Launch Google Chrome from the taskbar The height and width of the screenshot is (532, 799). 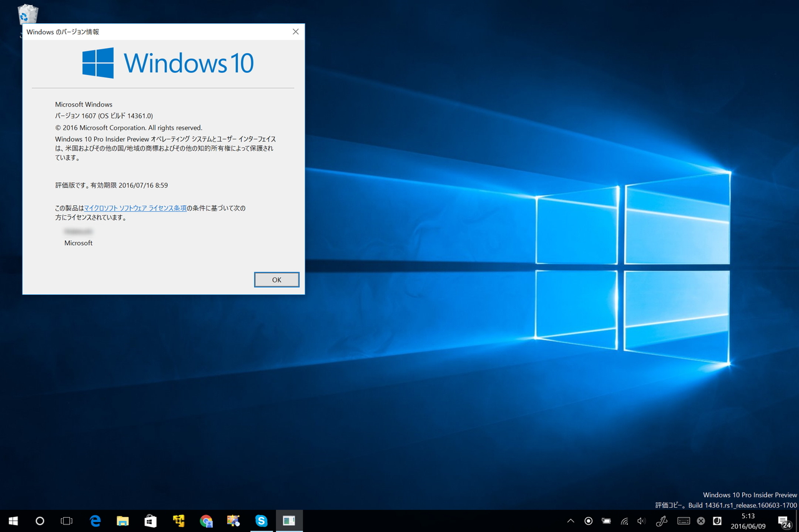(206, 521)
